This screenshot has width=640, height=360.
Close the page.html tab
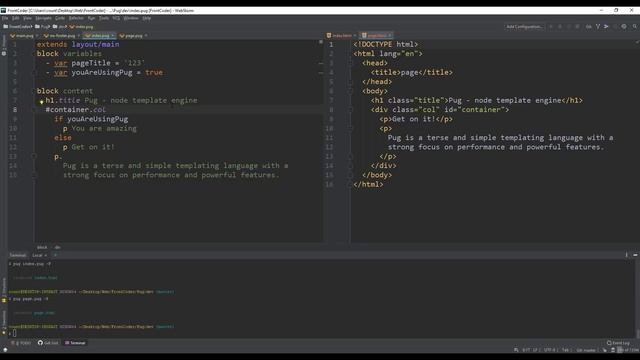[390, 36]
